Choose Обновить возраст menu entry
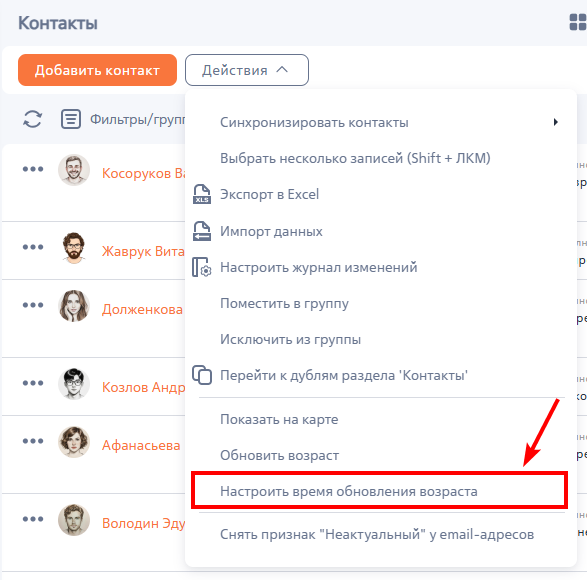Screen dimensions: 587x580 279,455
